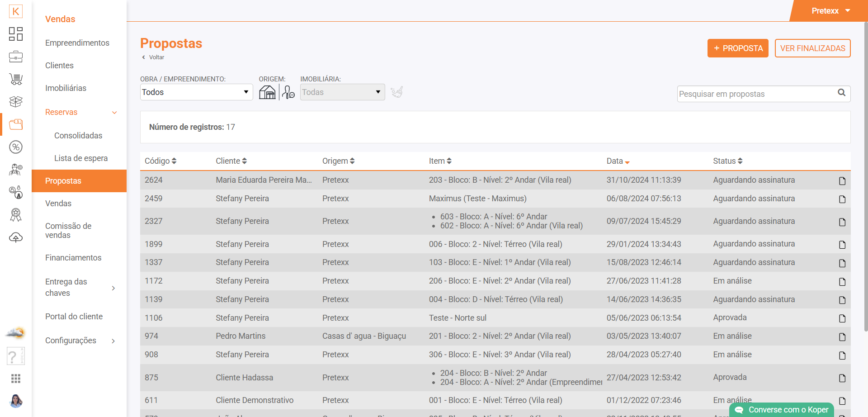The width and height of the screenshot is (868, 417).
Task: Go to Financiamentos menu item
Action: click(73, 258)
